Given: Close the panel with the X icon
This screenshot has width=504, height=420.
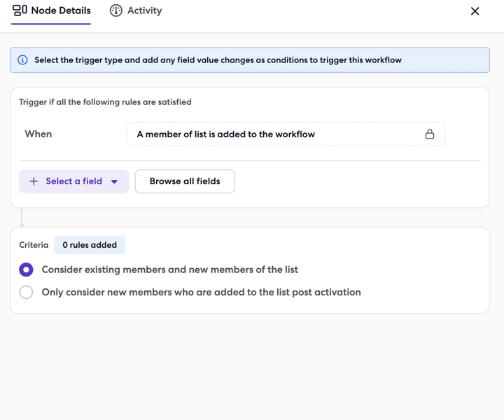Looking at the screenshot, I should [475, 11].
